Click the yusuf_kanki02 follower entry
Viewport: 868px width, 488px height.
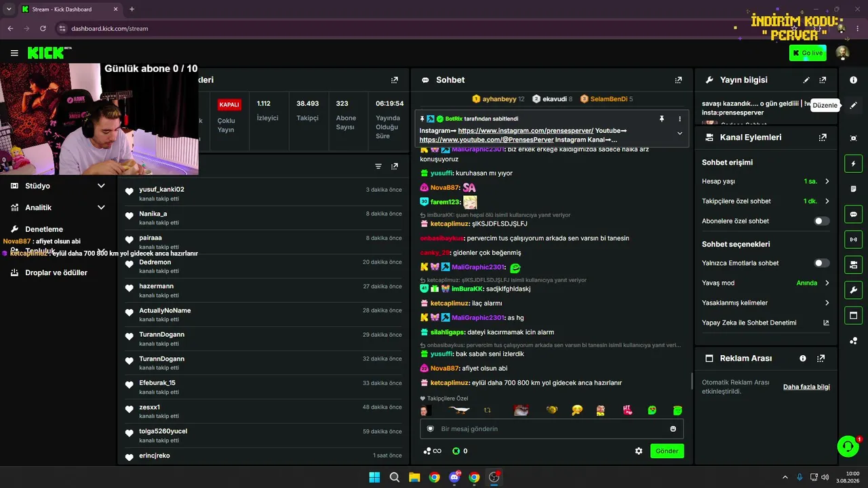click(x=264, y=193)
